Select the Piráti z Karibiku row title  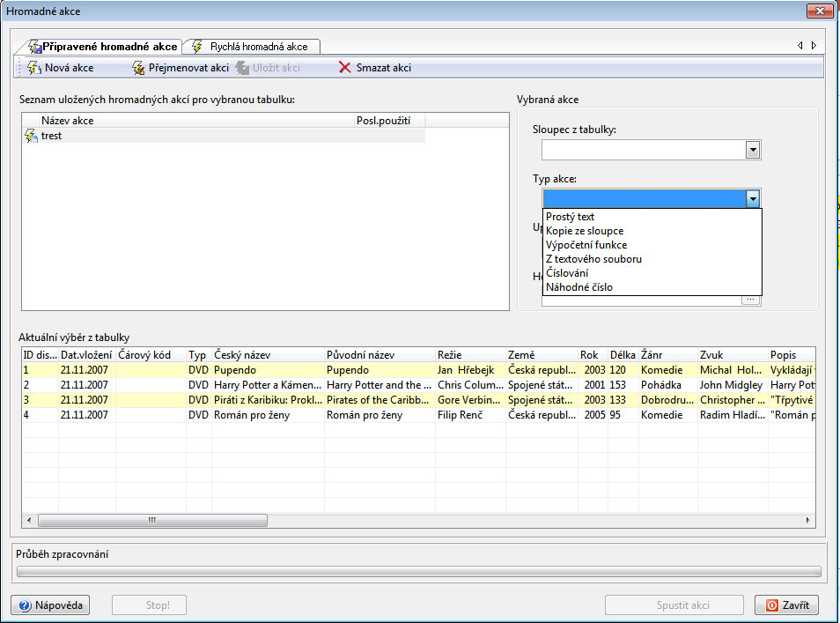click(x=268, y=400)
